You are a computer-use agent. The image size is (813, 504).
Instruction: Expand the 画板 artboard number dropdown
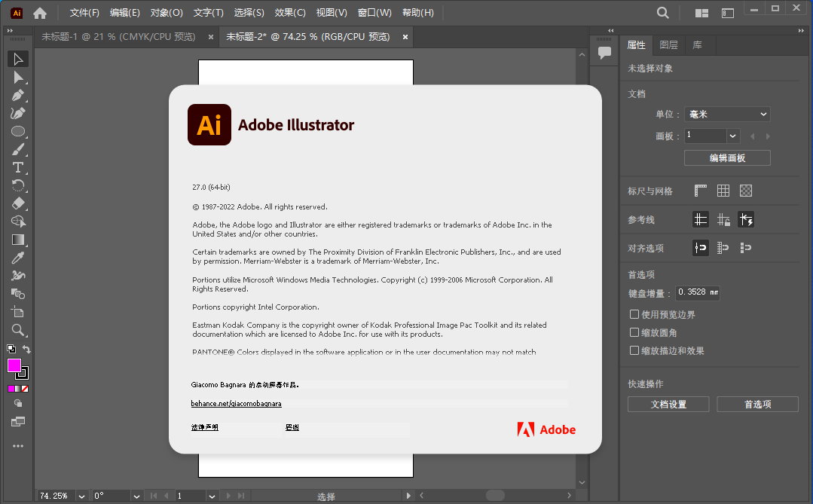[x=733, y=136]
